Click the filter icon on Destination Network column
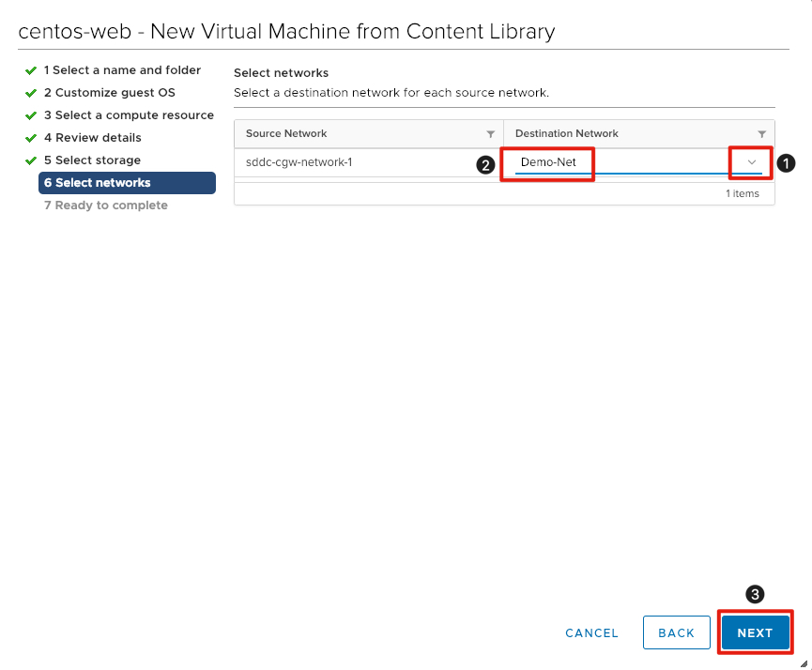The width and height of the screenshot is (812, 670). click(x=762, y=133)
